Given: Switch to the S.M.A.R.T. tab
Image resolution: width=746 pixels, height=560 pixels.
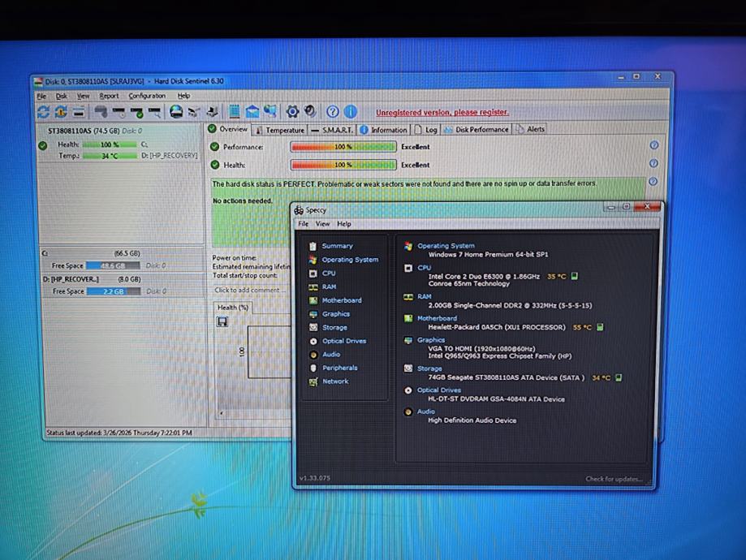Looking at the screenshot, I should click(332, 130).
